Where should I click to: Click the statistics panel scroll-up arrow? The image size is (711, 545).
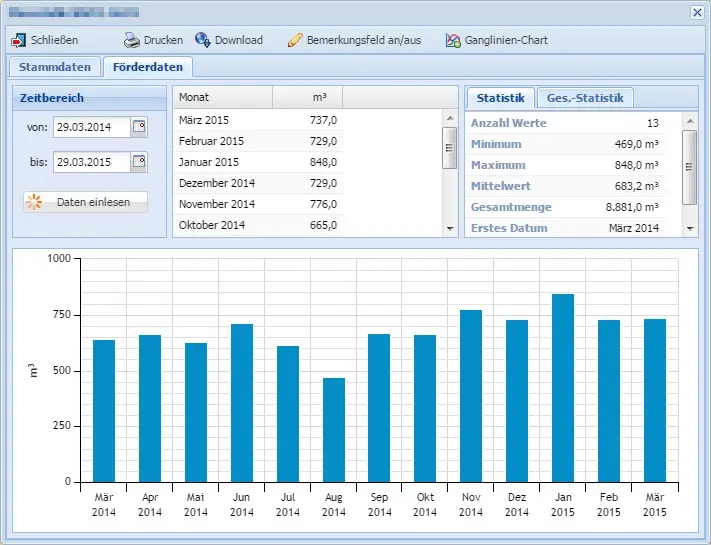click(x=690, y=121)
